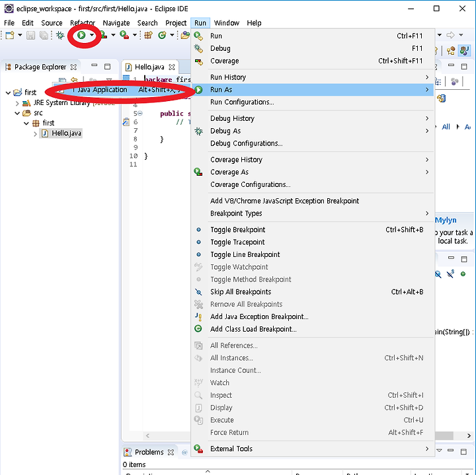Select the first package under src
Image resolution: width=476 pixels, height=475 pixels.
coord(44,123)
